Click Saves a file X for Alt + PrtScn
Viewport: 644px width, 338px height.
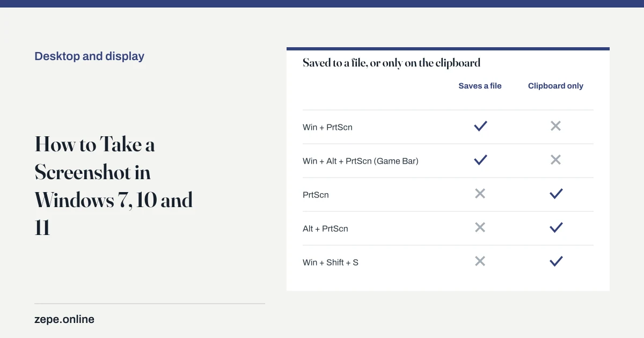(x=480, y=227)
